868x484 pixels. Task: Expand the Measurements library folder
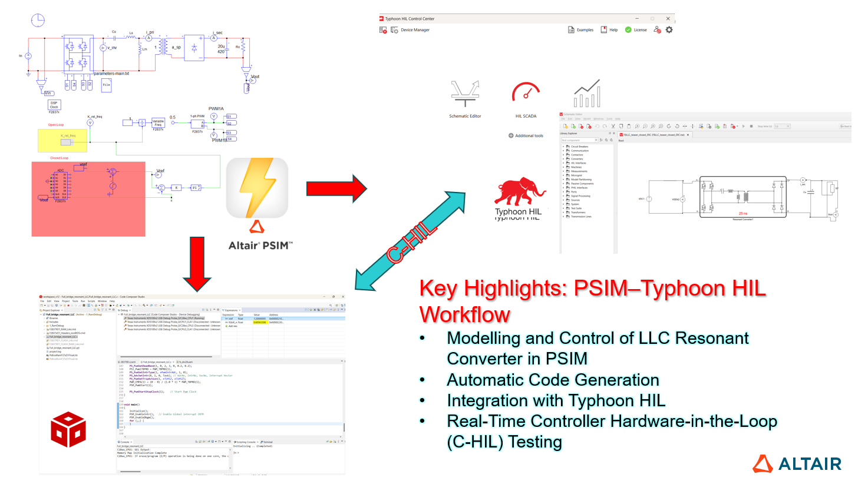tap(563, 171)
